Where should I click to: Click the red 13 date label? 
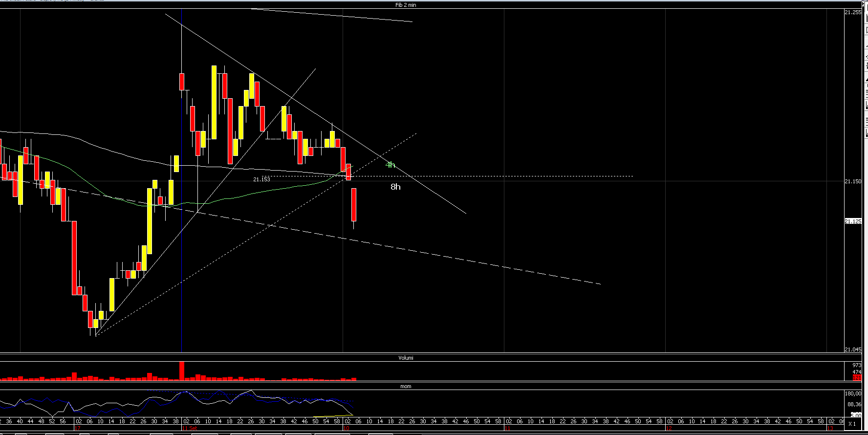click(830, 428)
